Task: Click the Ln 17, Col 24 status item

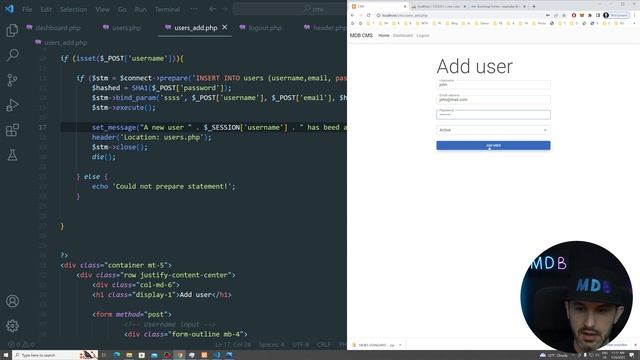Action: [233, 344]
